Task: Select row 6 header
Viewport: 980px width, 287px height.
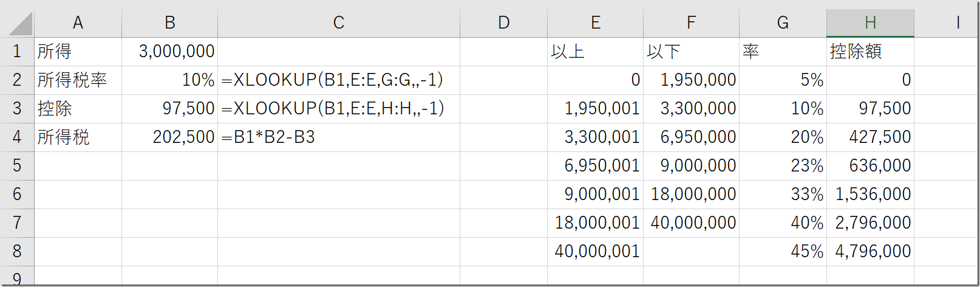Action: coord(17,195)
